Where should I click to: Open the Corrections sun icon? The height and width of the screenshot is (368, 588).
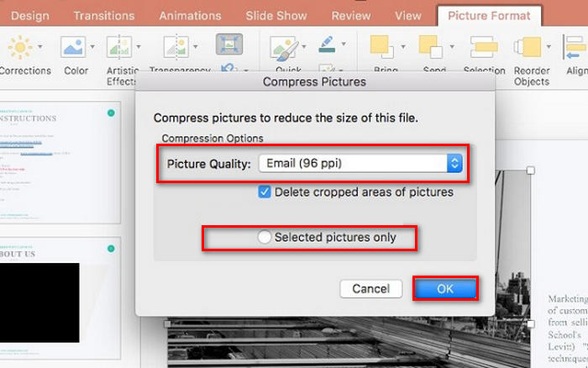tap(19, 47)
